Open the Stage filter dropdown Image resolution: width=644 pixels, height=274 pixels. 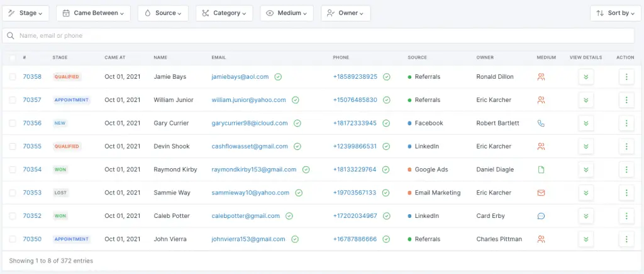tap(26, 13)
